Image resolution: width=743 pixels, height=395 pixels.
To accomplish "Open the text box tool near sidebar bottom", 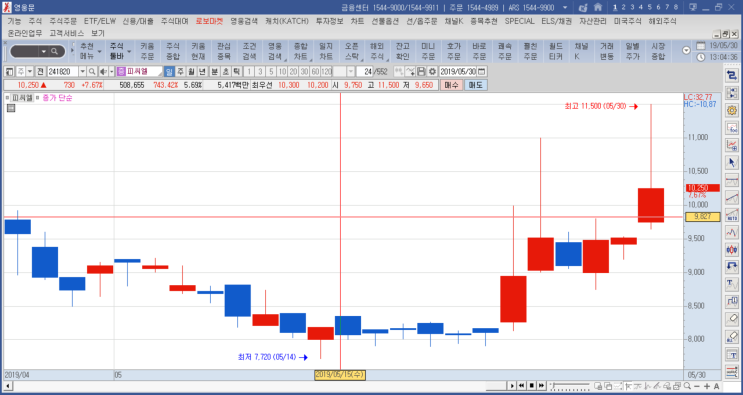I will coord(732,354).
